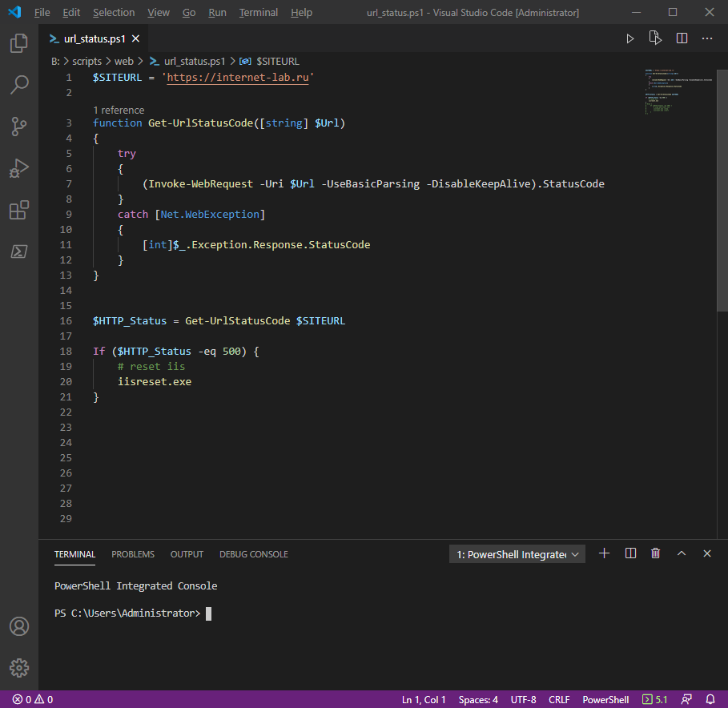Kill the terminal with trash icon
The height and width of the screenshot is (708, 728).
pyautogui.click(x=656, y=553)
